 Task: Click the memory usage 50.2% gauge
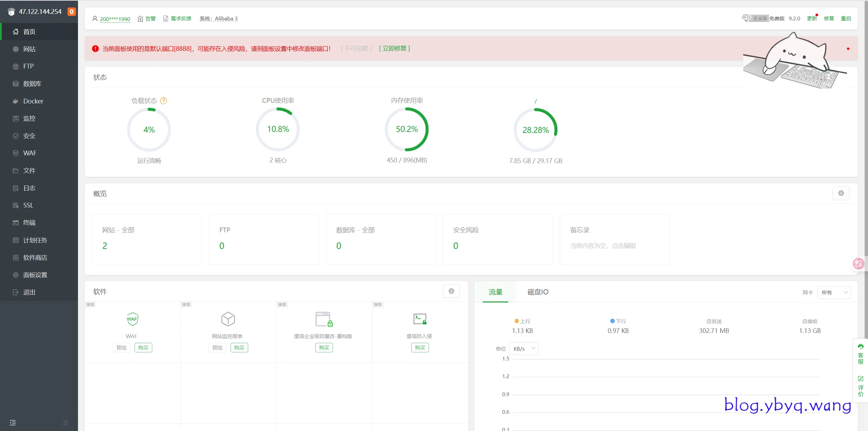tap(407, 129)
